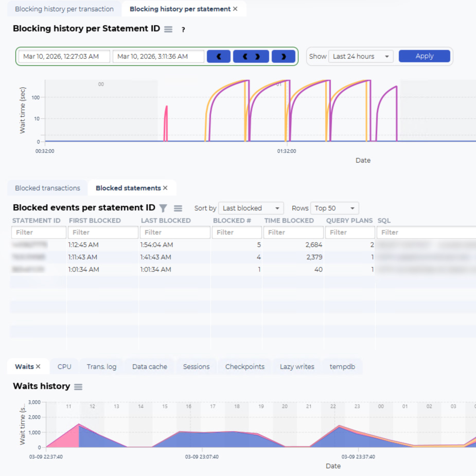Click the Statement ID filter input

click(39, 233)
